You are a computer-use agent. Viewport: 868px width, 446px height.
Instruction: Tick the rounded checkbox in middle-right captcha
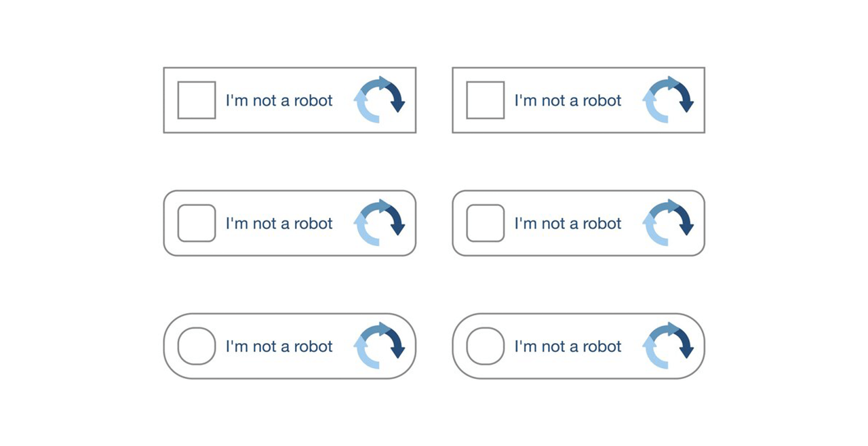coord(486,223)
